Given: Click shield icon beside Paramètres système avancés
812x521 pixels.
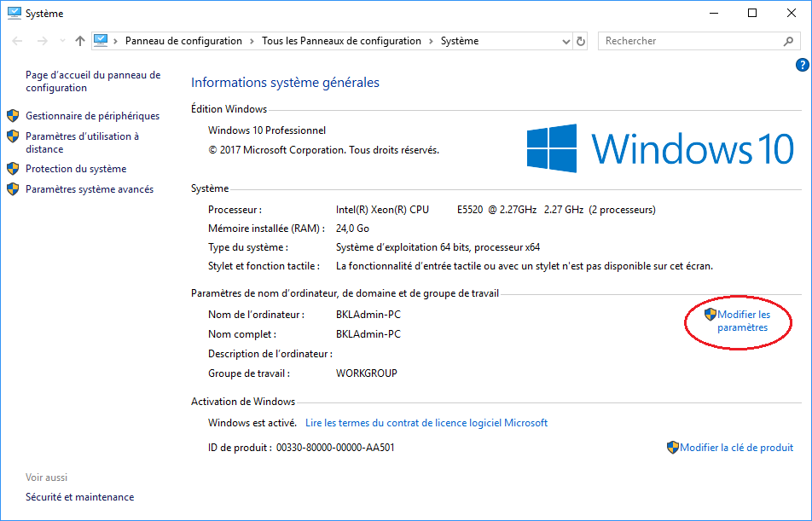Looking at the screenshot, I should point(13,189).
